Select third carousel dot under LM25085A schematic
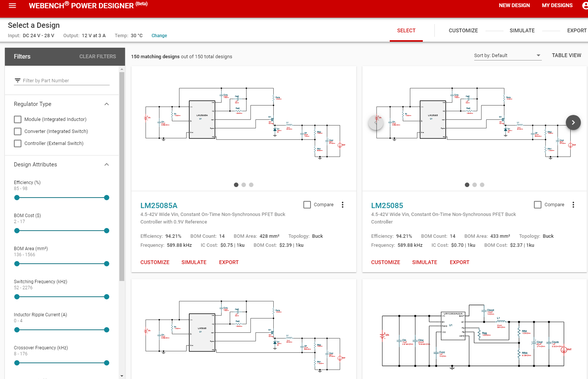 [251, 185]
